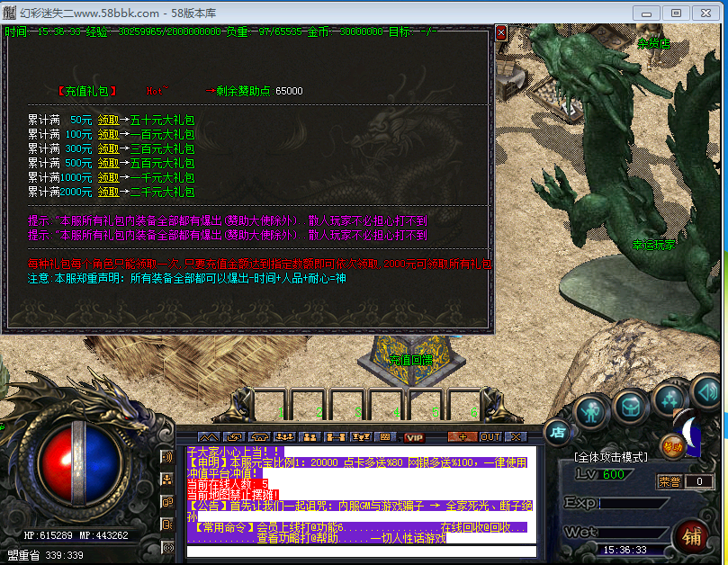Click the 当前在线人数: 5 chat line
This screenshot has height=565, width=728.
click(228, 484)
